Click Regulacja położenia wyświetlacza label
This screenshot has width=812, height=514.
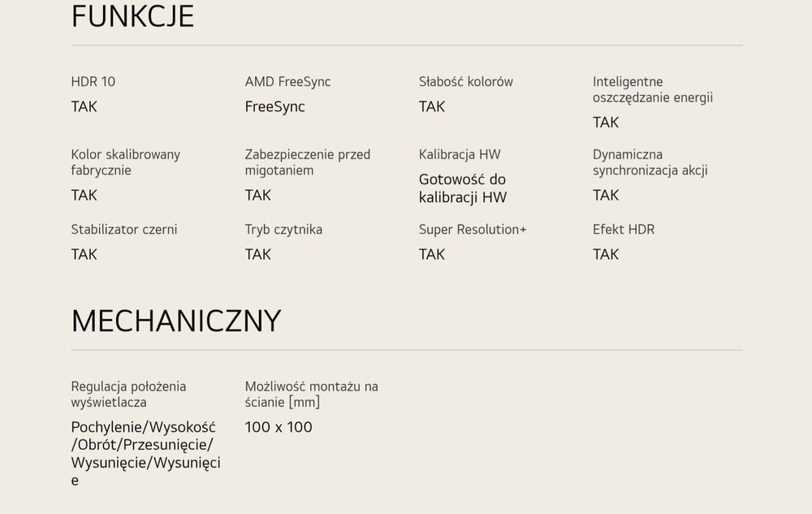(128, 394)
